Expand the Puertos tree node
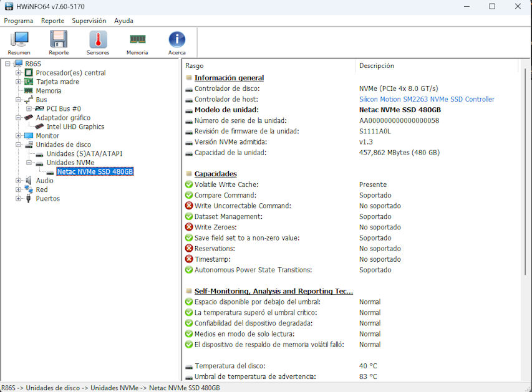The width and height of the screenshot is (532, 392). (x=18, y=198)
